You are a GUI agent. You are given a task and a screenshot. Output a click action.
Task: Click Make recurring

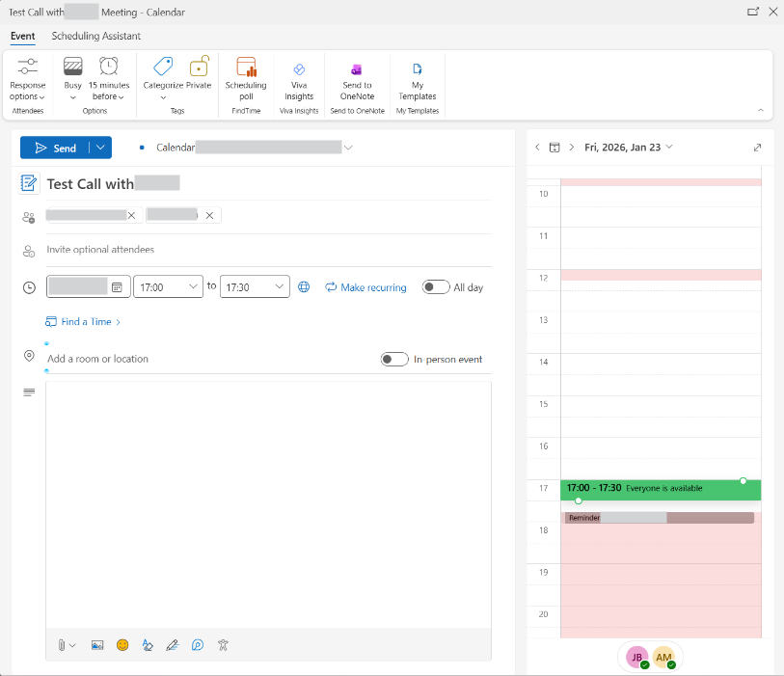click(x=365, y=287)
